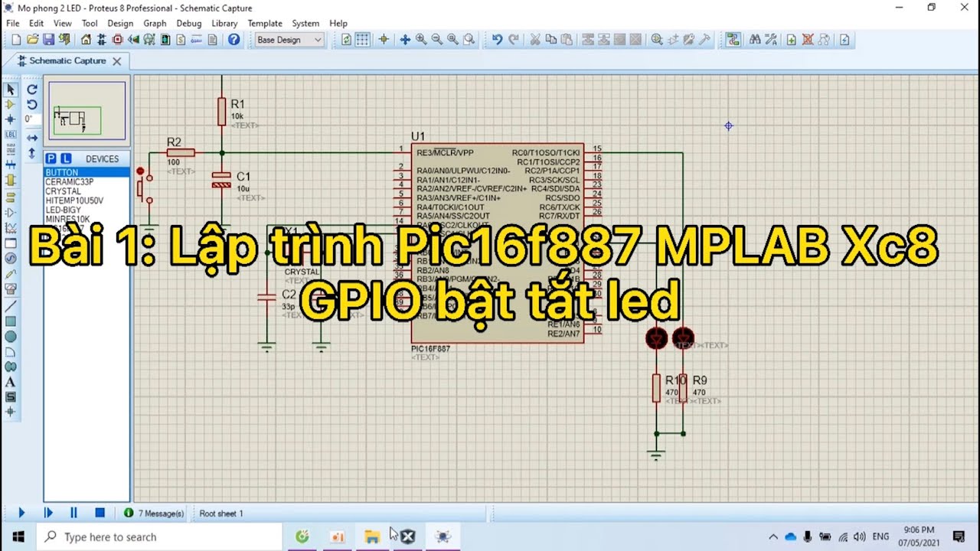Select the 2D text A tool
The height and width of the screenshot is (551, 980).
click(x=11, y=382)
